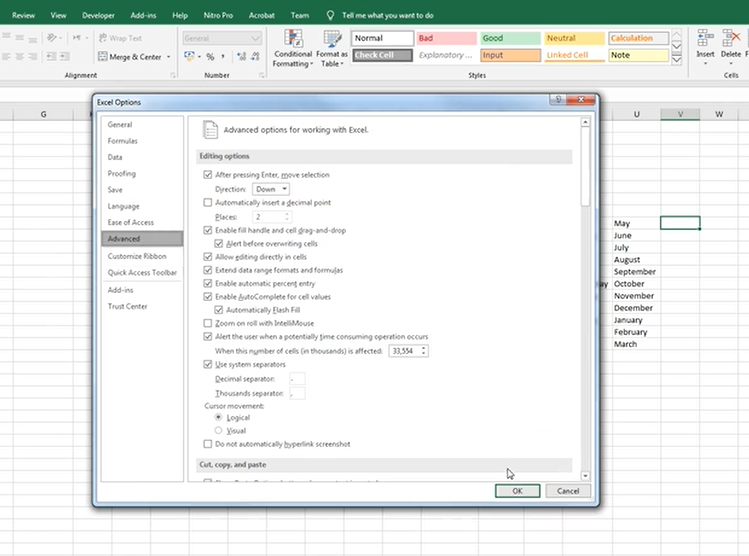Click Tell me lightbulb icon
Screen dimensions: 749x556
click(x=330, y=15)
